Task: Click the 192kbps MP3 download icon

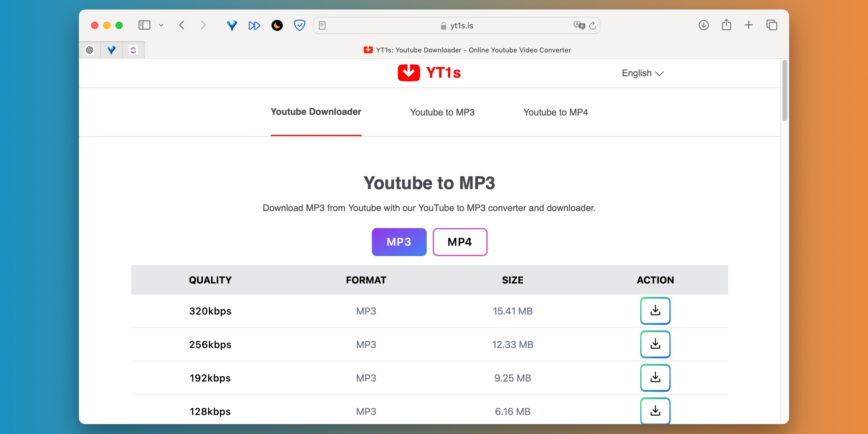Action: click(655, 377)
